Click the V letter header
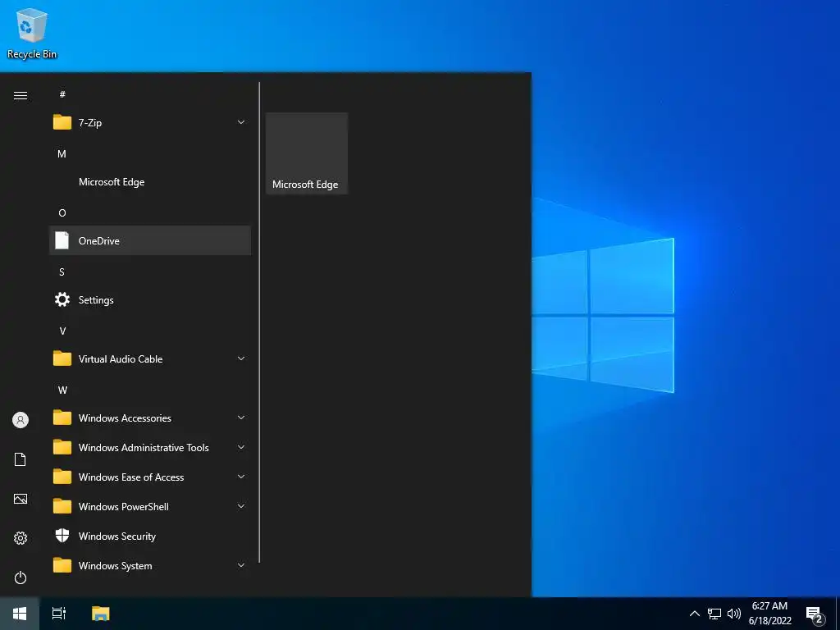The height and width of the screenshot is (630, 840). [x=62, y=331]
